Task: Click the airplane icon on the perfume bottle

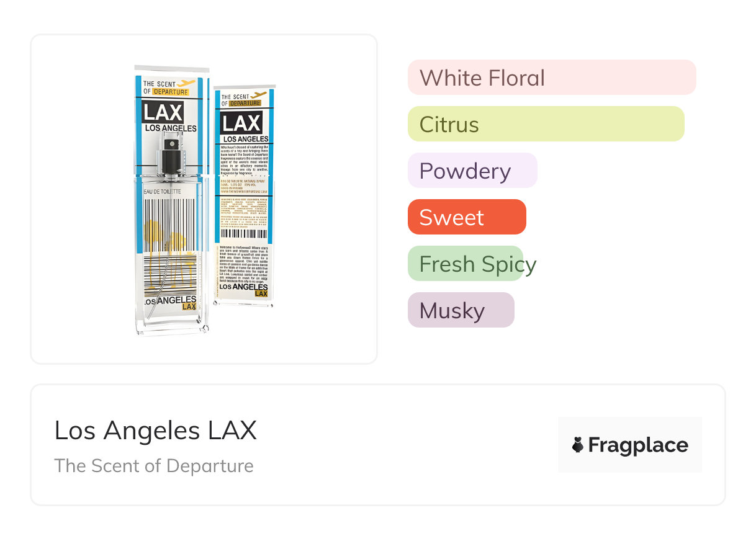Action: tap(186, 83)
